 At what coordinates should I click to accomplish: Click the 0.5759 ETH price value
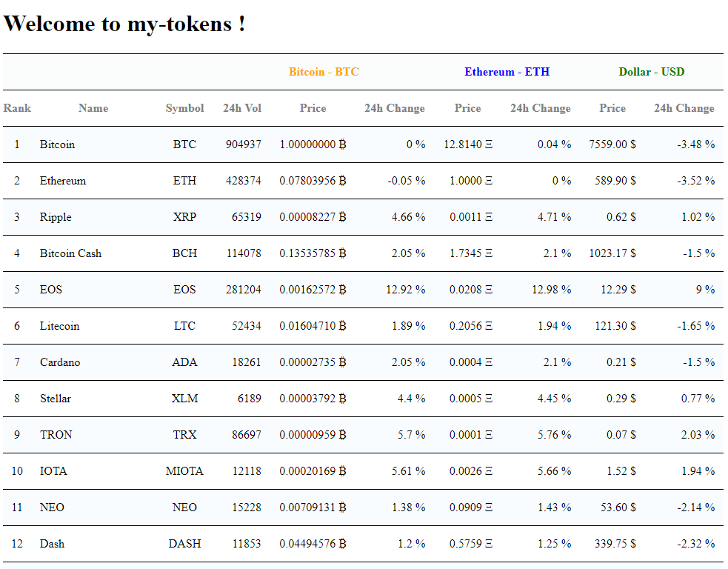coord(471,544)
